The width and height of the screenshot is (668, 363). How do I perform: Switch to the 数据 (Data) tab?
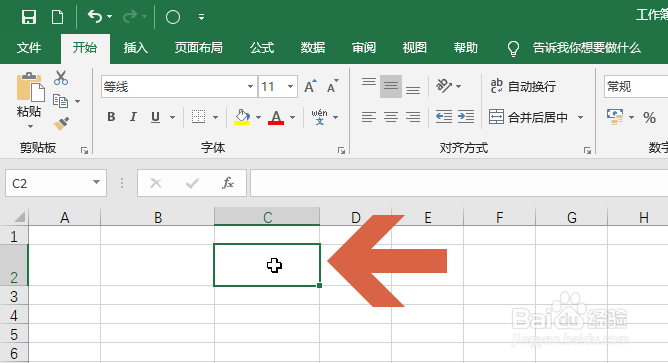pos(313,48)
